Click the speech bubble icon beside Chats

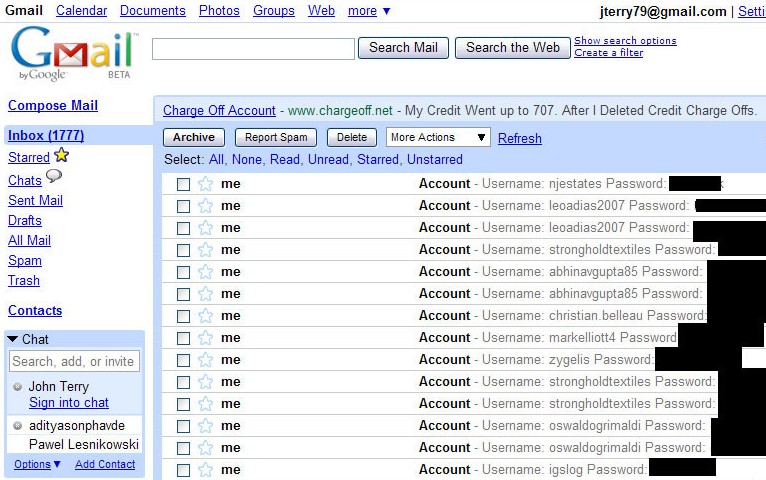pyautogui.click(x=54, y=178)
